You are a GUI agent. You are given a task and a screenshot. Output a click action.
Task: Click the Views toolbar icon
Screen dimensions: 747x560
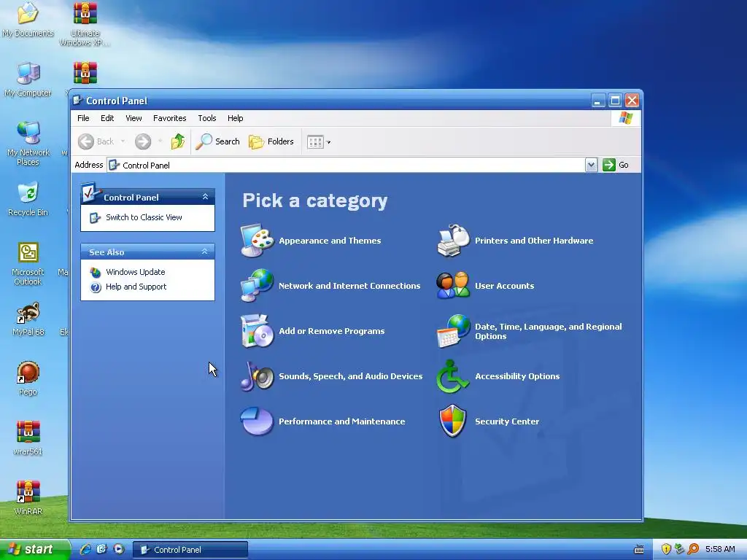(315, 141)
